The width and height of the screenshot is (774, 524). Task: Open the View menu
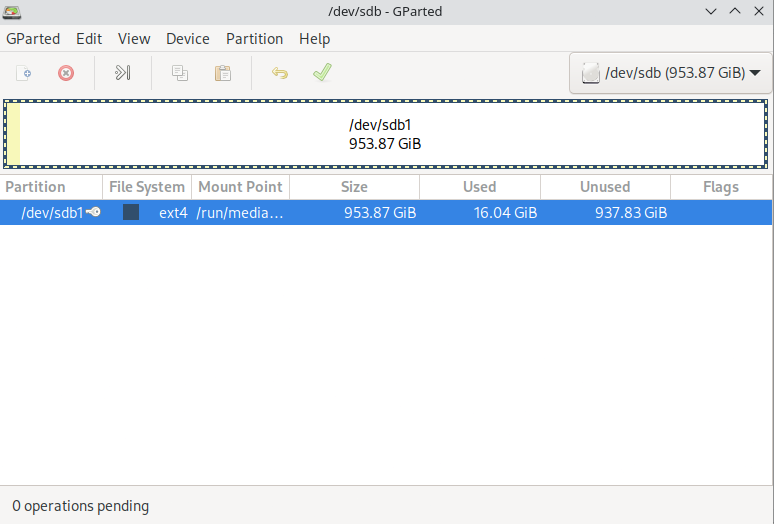click(134, 38)
